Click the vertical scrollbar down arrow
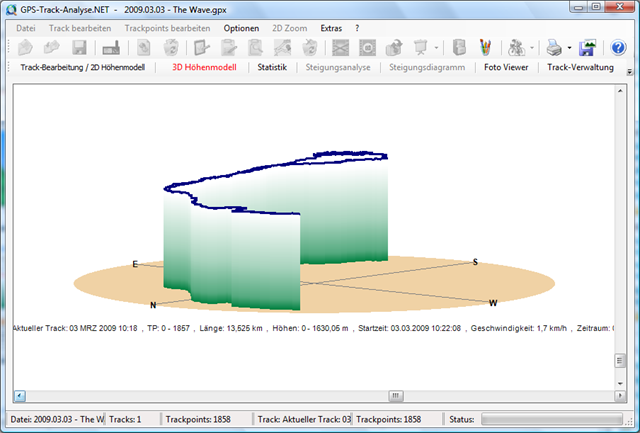 622,381
